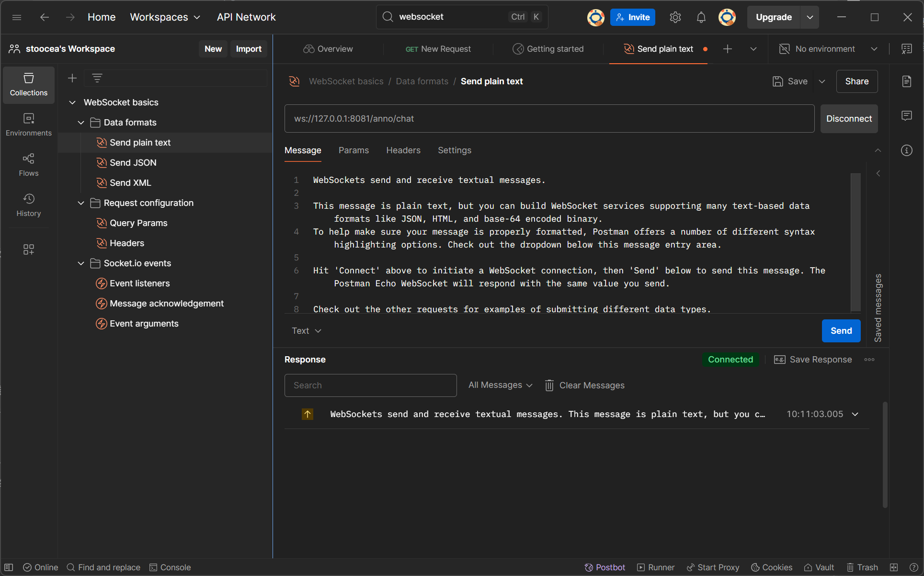The image size is (924, 576).
Task: Click the Disconnect button
Action: click(x=849, y=119)
